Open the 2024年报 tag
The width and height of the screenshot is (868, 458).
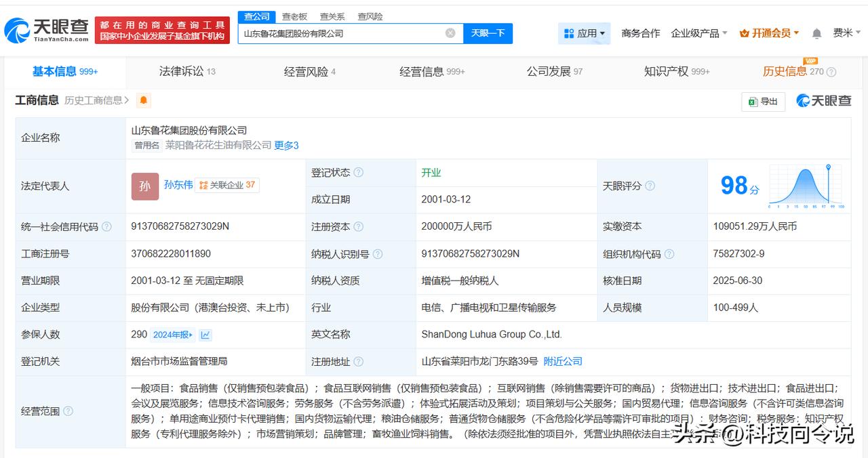(172, 335)
